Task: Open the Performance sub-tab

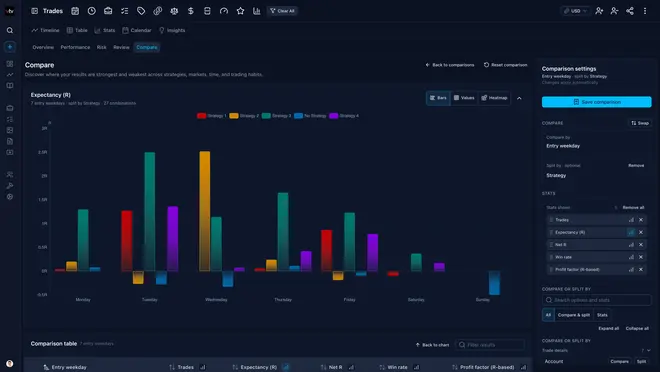Action: (x=75, y=47)
